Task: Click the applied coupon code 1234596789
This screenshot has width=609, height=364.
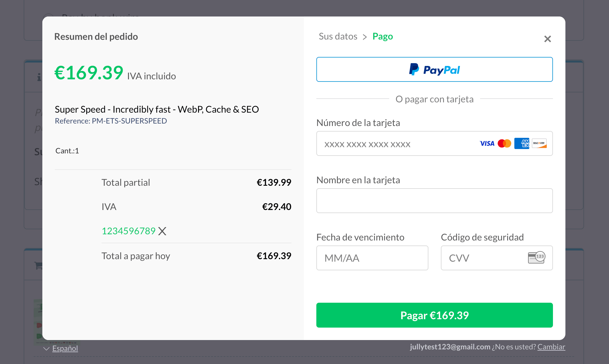Action: 129,231
